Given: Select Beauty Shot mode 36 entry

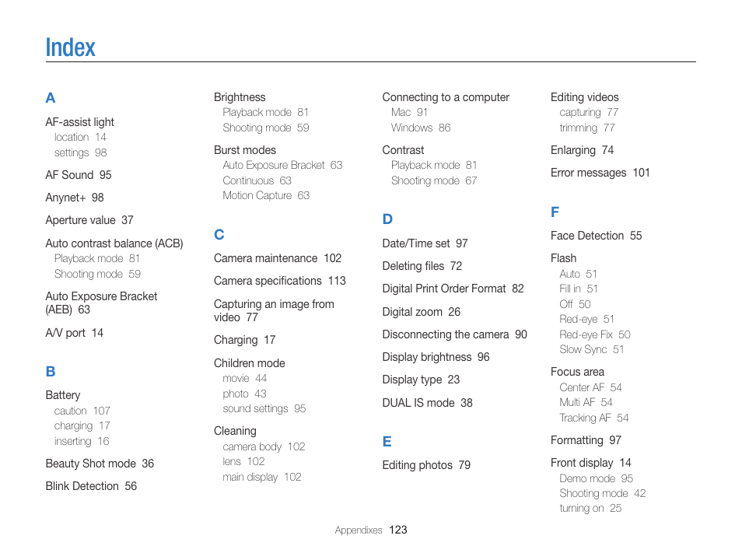Looking at the screenshot, I should coord(100,464).
